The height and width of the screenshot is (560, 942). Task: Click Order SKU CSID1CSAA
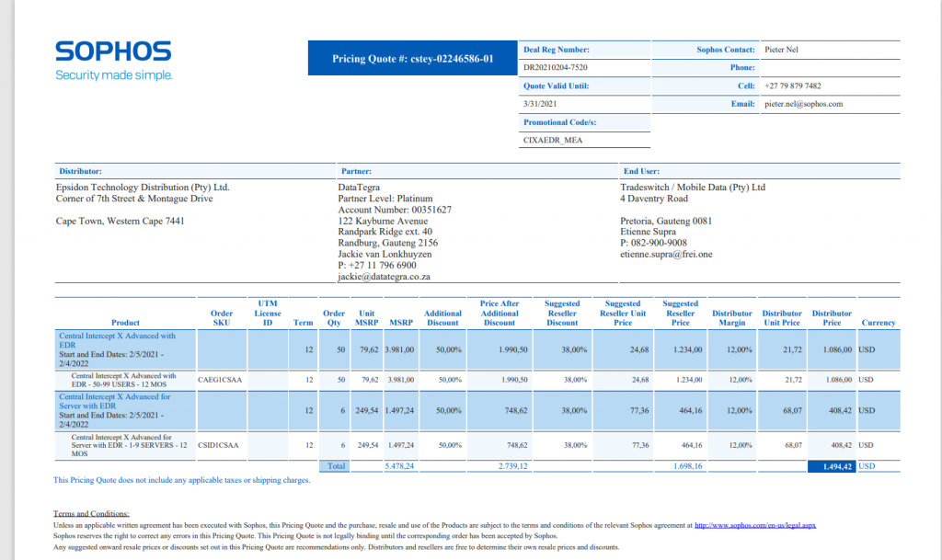pyautogui.click(x=220, y=445)
